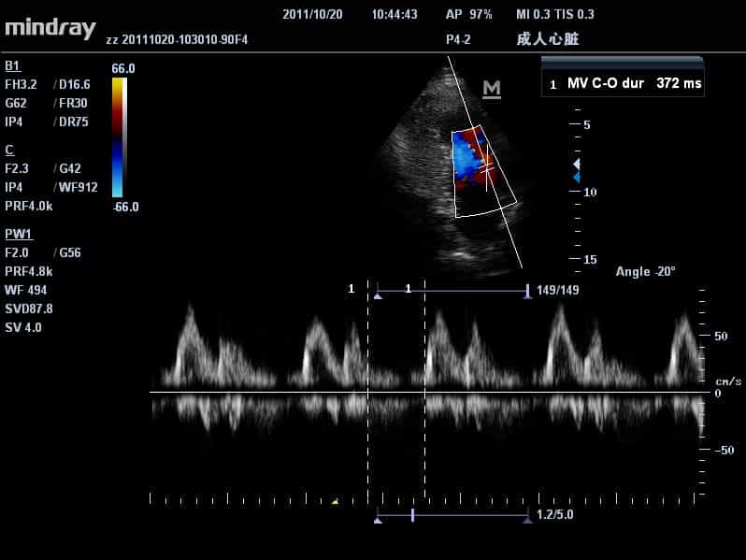Click the FH3.2 frequency value
Viewport: 746px width, 560px height.
[21, 85]
